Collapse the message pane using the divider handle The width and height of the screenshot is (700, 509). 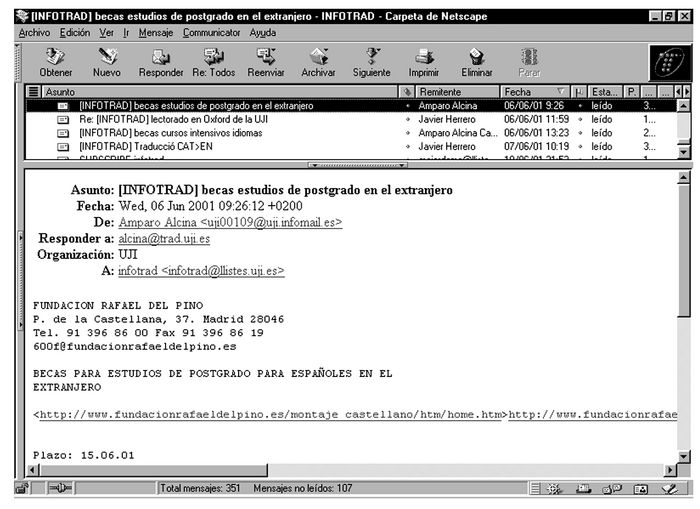[357, 165]
